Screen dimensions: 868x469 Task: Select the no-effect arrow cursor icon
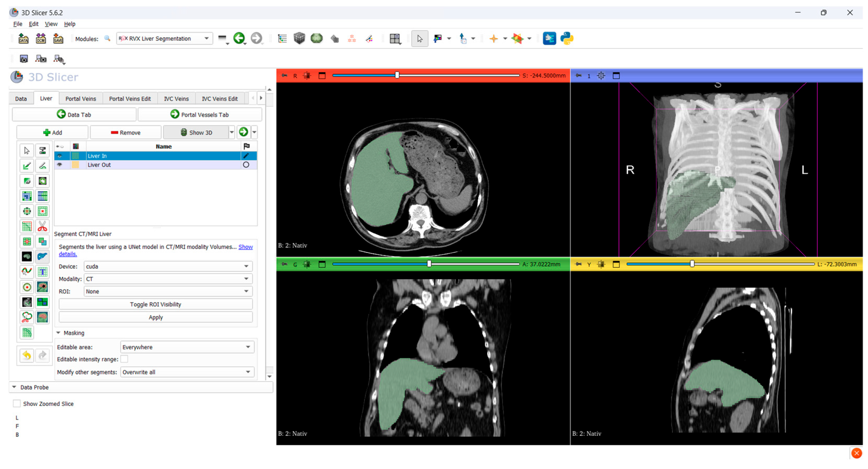pyautogui.click(x=27, y=151)
